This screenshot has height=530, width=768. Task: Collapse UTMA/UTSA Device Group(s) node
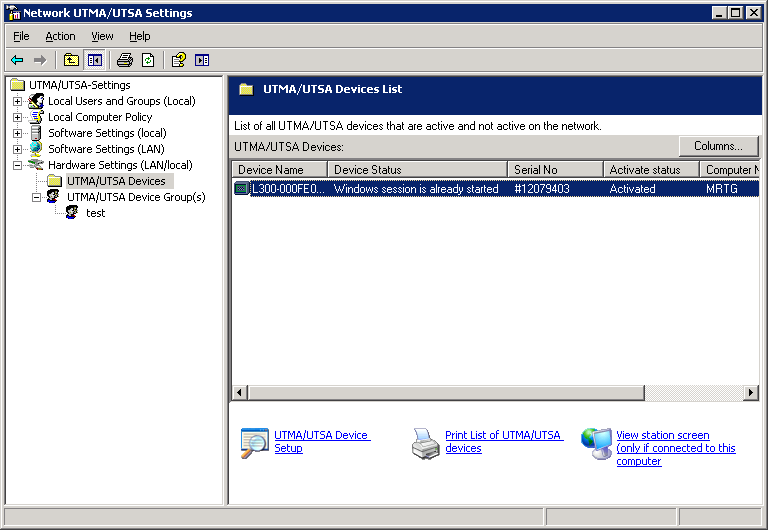pos(36,197)
